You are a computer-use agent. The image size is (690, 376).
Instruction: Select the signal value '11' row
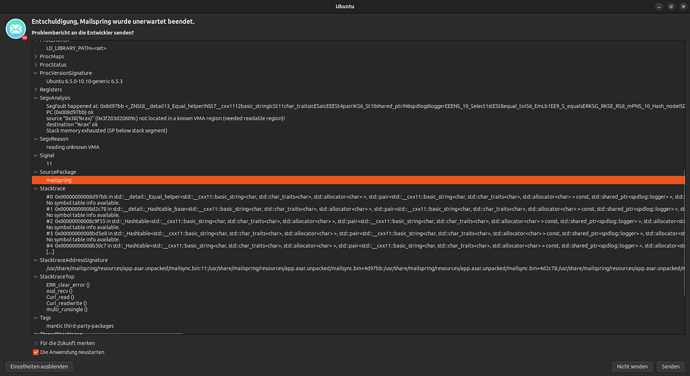[x=49, y=164]
